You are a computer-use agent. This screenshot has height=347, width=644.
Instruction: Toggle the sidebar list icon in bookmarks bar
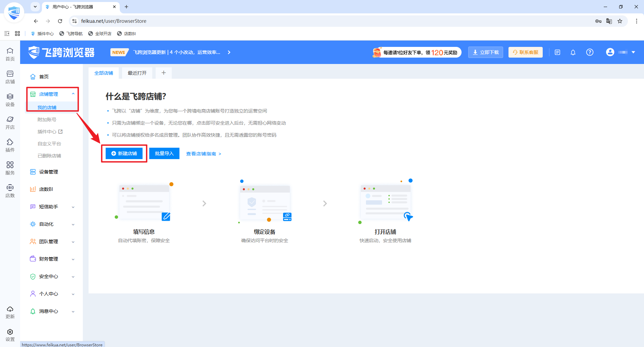coord(7,33)
